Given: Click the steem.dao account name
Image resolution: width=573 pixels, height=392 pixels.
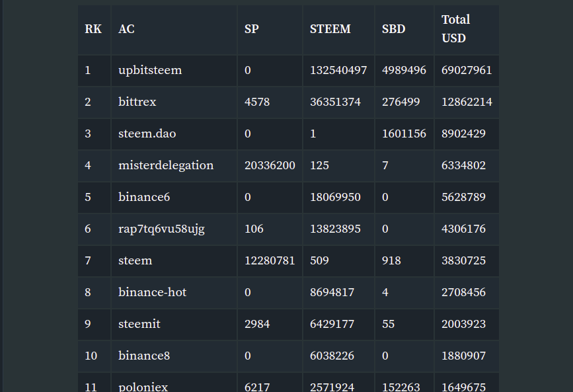Looking at the screenshot, I should point(147,134).
